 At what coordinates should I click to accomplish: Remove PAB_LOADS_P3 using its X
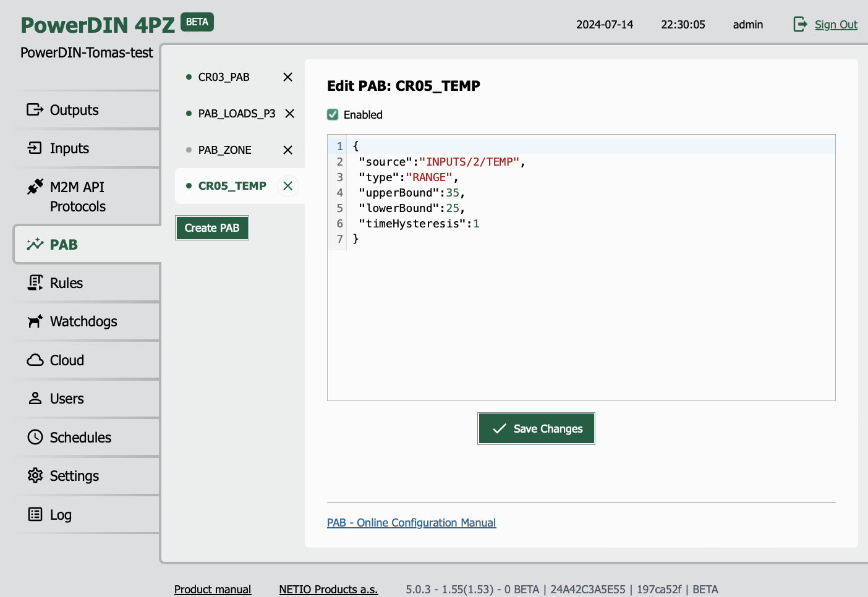(x=289, y=114)
